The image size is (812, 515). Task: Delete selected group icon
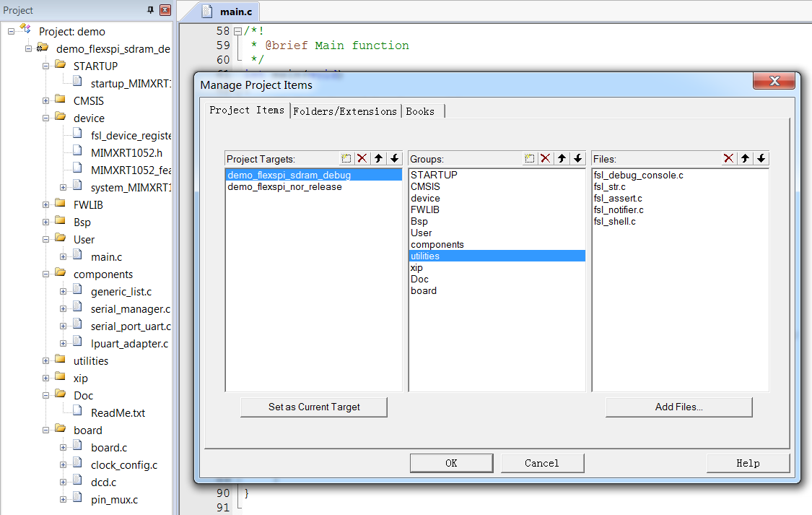[546, 158]
